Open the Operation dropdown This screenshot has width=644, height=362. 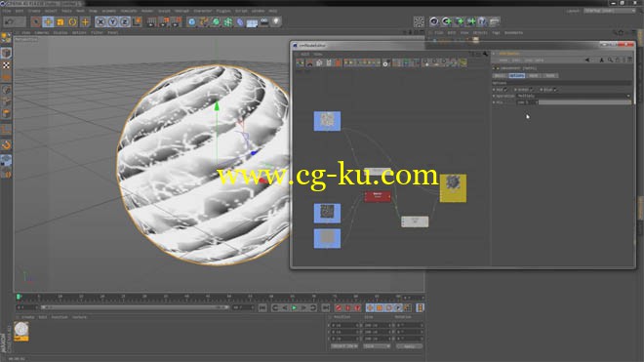(574, 96)
